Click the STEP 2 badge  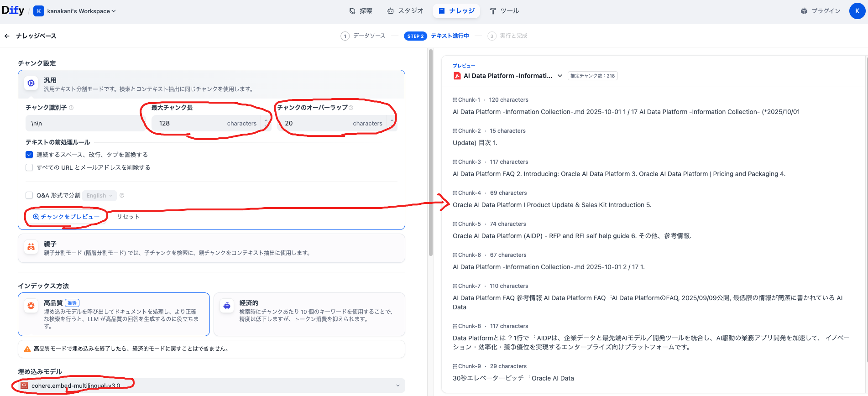click(415, 36)
